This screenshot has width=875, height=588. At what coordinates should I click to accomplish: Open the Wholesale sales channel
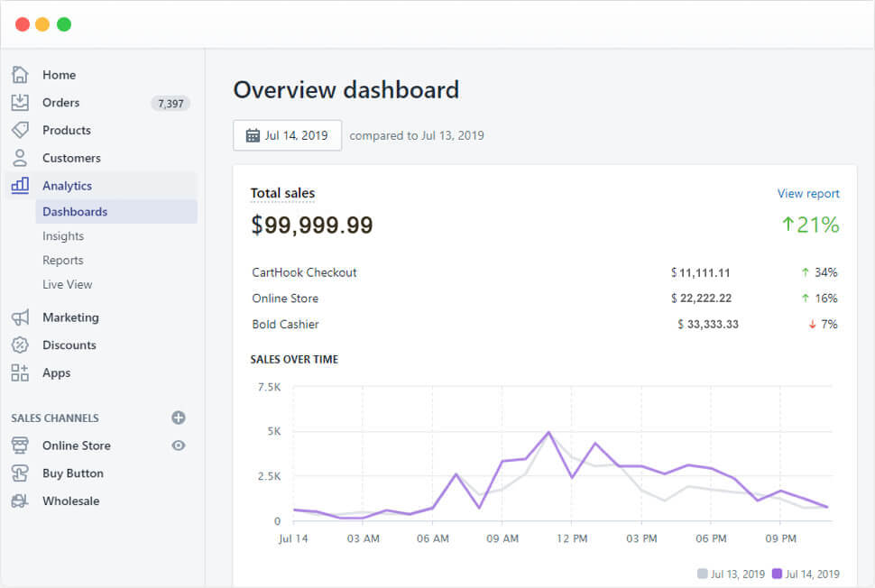pyautogui.click(x=71, y=501)
